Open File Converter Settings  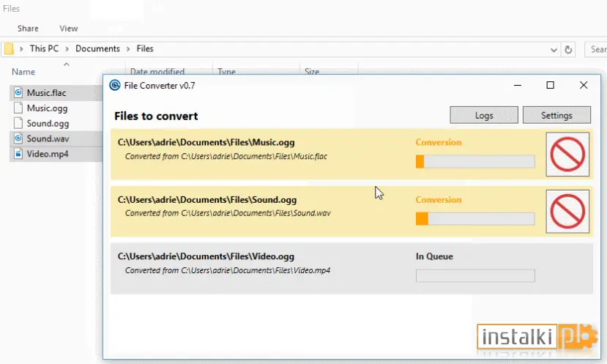[x=556, y=116]
